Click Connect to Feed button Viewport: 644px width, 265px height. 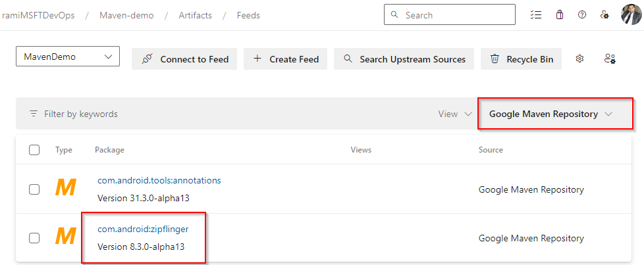pyautogui.click(x=184, y=59)
